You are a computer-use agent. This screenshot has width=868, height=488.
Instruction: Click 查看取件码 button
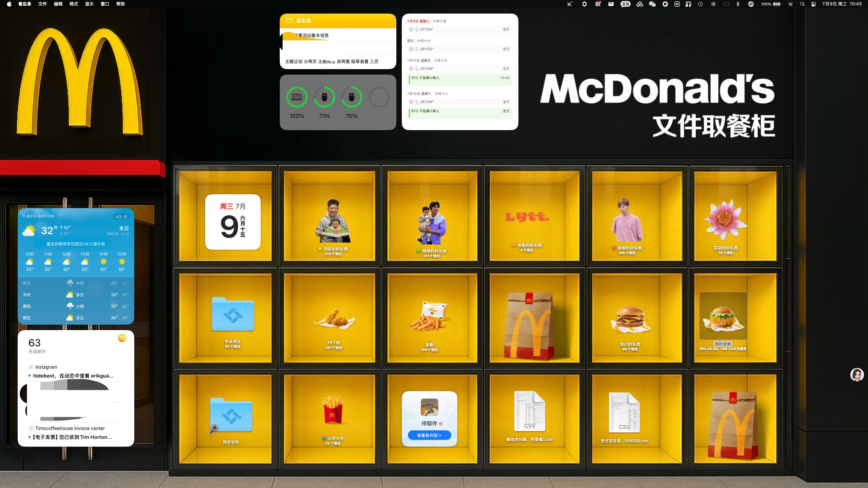point(429,435)
